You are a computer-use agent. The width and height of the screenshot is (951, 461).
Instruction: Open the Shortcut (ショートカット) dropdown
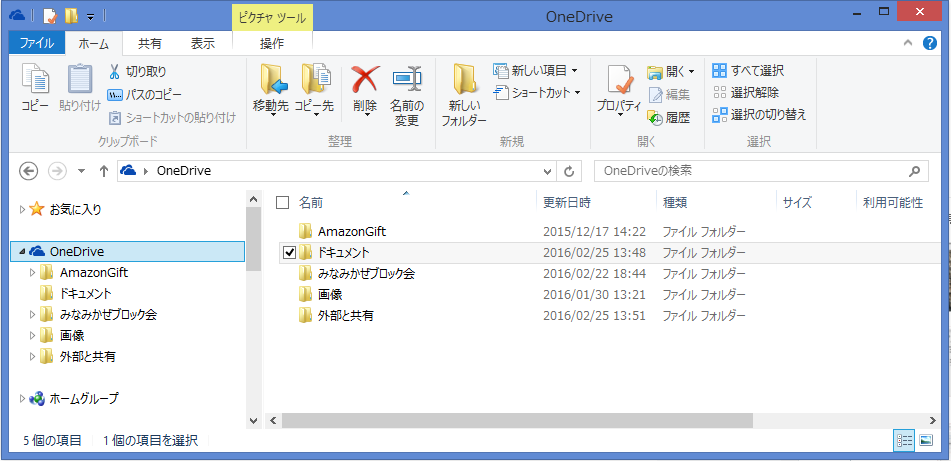pyautogui.click(x=537, y=93)
